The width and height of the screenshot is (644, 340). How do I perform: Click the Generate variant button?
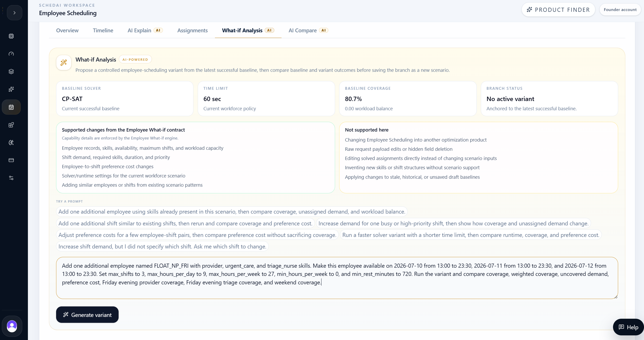(87, 315)
